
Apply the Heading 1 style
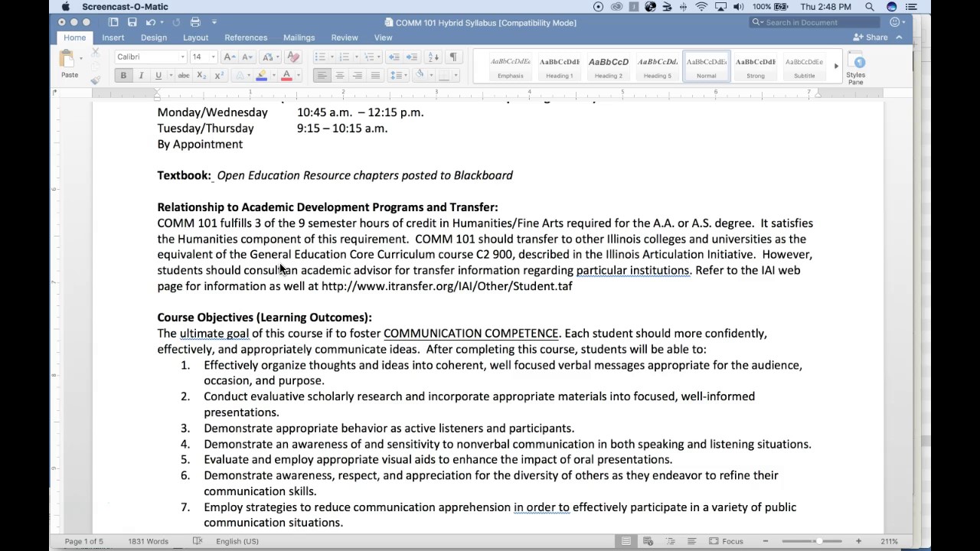[560, 67]
